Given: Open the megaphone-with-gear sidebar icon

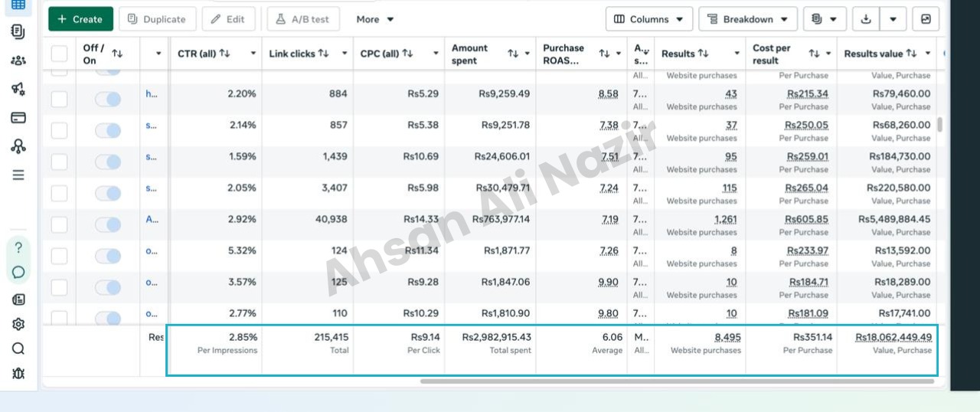Looking at the screenshot, I should [x=18, y=89].
